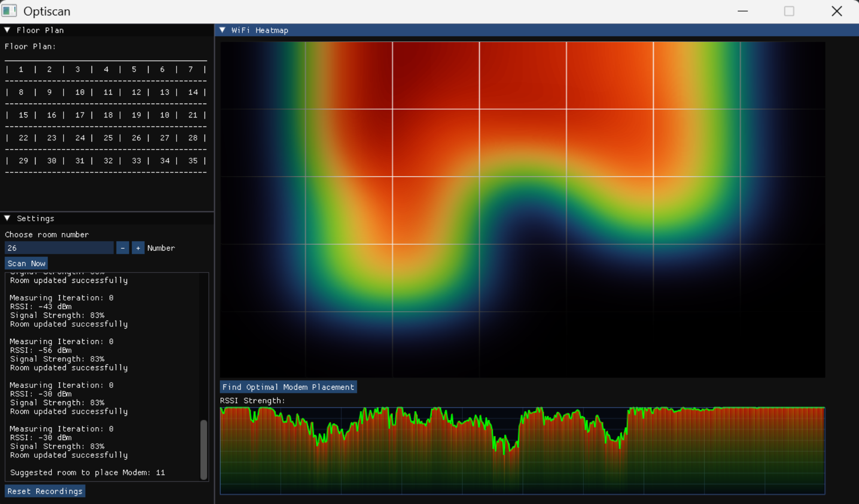Viewport: 859px width, 504px height.
Task: Select room 11 in floor plan
Action: (108, 92)
